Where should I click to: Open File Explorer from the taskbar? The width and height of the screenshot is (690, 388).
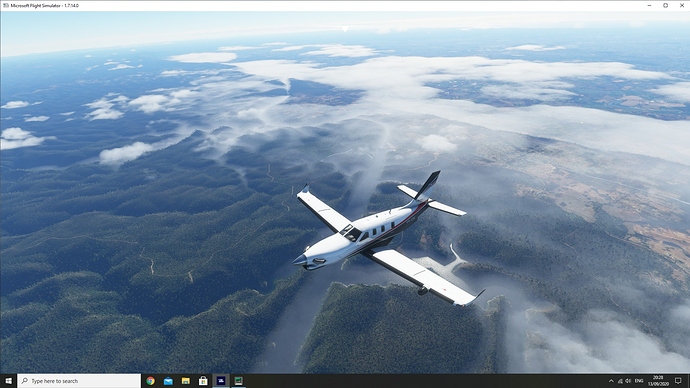[x=186, y=381]
